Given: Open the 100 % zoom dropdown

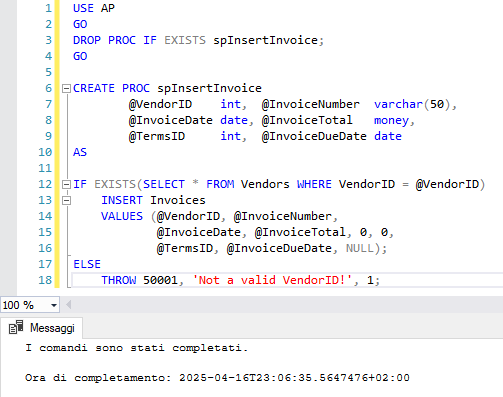Looking at the screenshot, I should (54, 305).
